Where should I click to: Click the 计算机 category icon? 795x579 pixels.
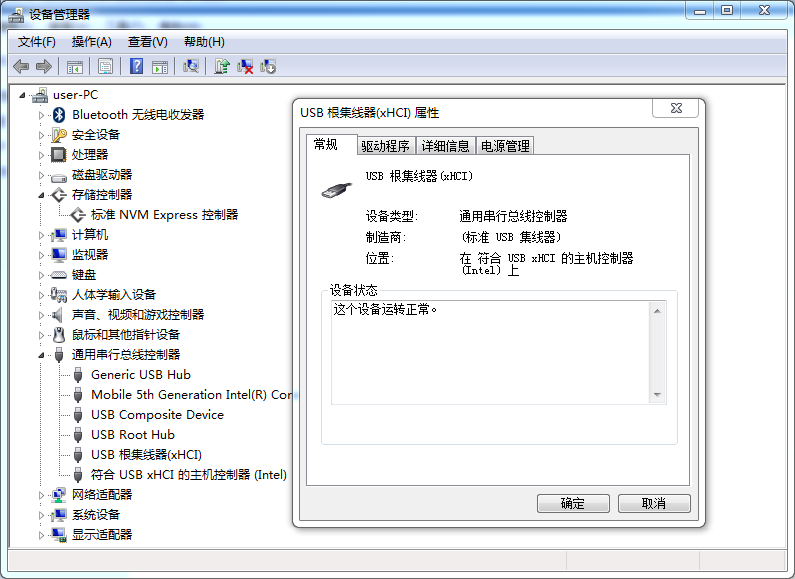[59, 235]
